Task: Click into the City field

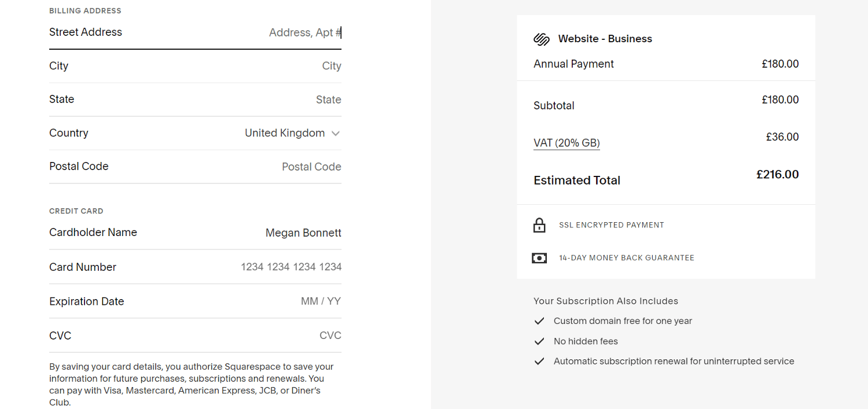Action: [260, 66]
